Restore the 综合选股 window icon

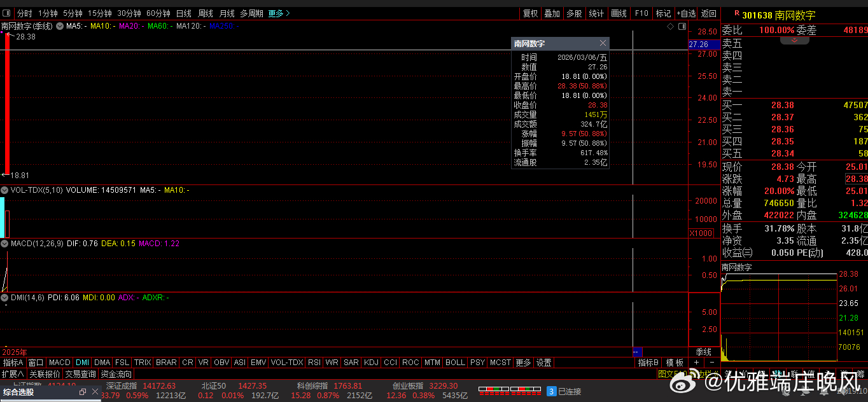click(83, 392)
